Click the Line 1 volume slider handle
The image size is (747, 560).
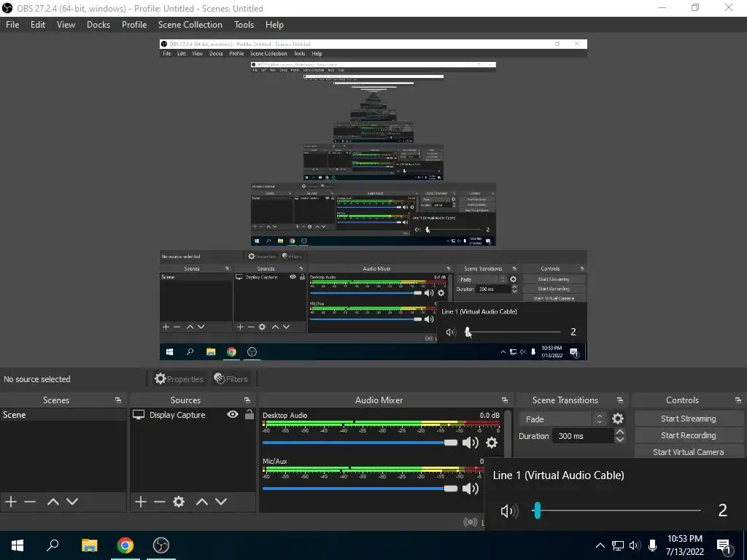(x=538, y=510)
